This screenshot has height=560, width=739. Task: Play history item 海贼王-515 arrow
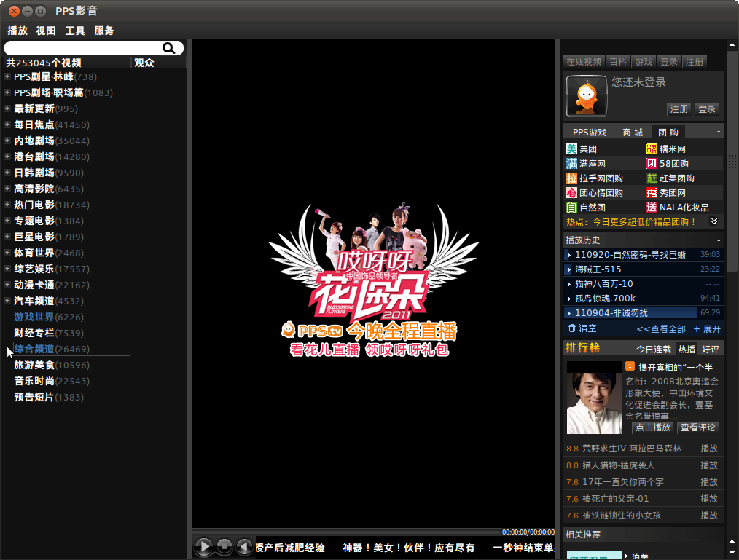tap(569, 269)
